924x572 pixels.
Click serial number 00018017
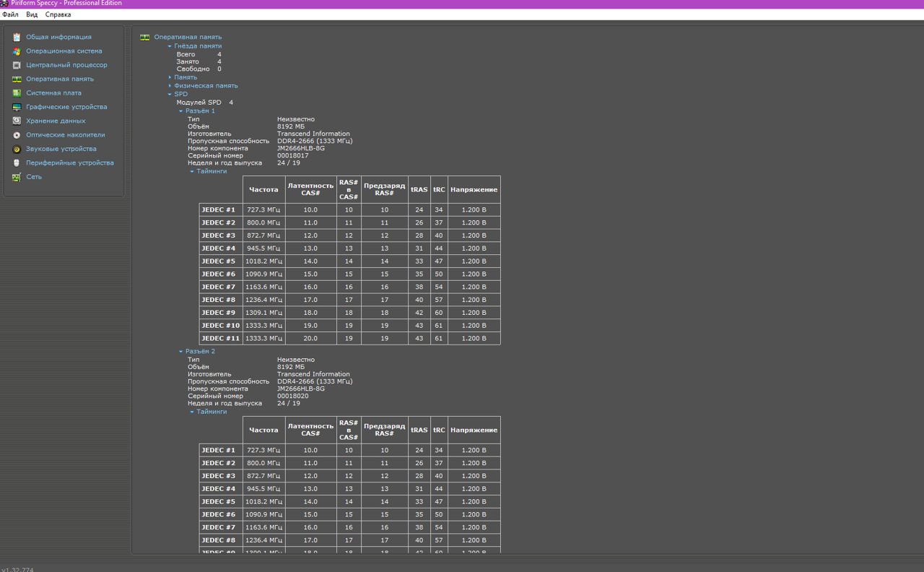point(292,156)
